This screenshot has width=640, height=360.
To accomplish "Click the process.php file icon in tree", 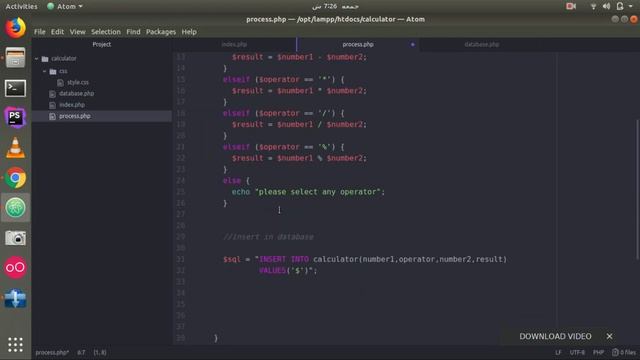I will 52,116.
